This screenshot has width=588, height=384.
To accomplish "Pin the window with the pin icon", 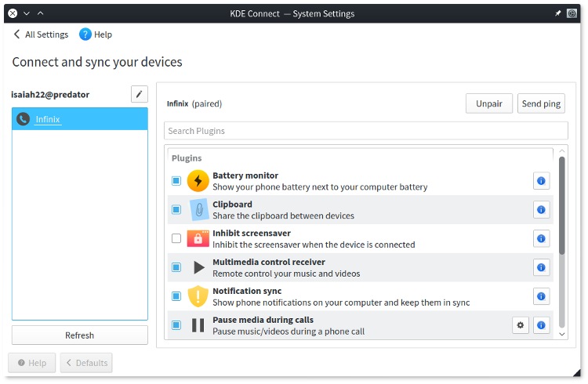I will [x=557, y=13].
